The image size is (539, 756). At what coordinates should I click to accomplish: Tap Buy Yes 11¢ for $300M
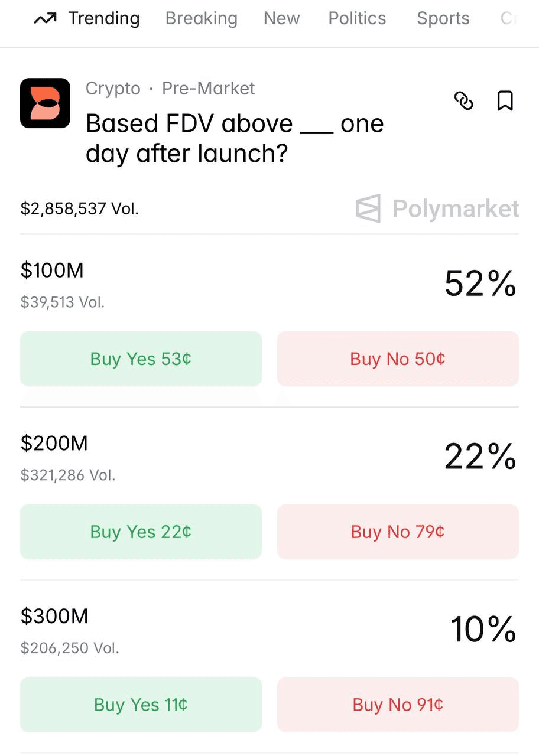pos(141,705)
